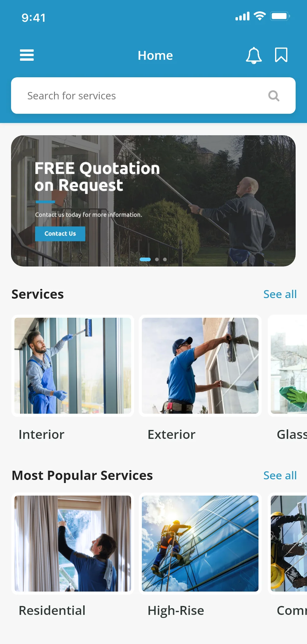307x644 pixels.
Task: Tap the search magnifier icon
Action: (x=274, y=96)
